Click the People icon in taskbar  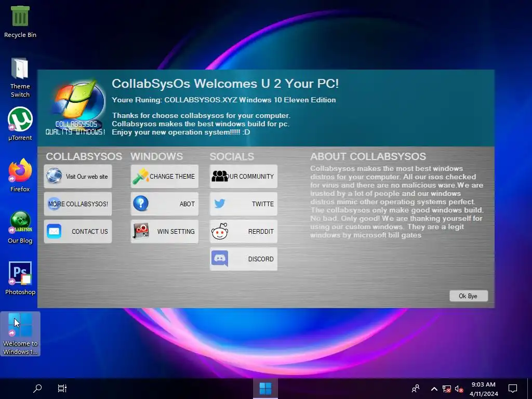tap(416, 389)
